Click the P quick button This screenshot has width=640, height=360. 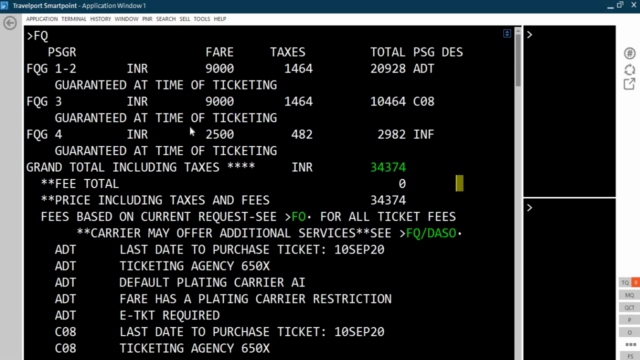tap(629, 320)
